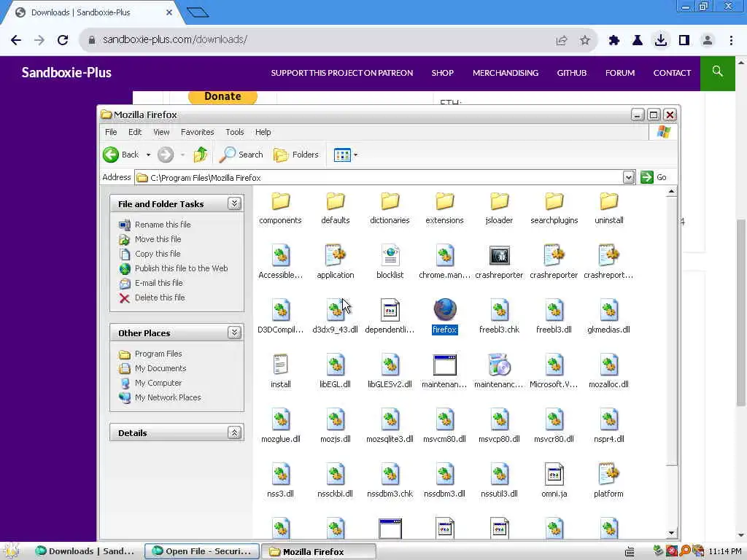The image size is (747, 560).
Task: Select the application settings file
Action: (x=336, y=256)
